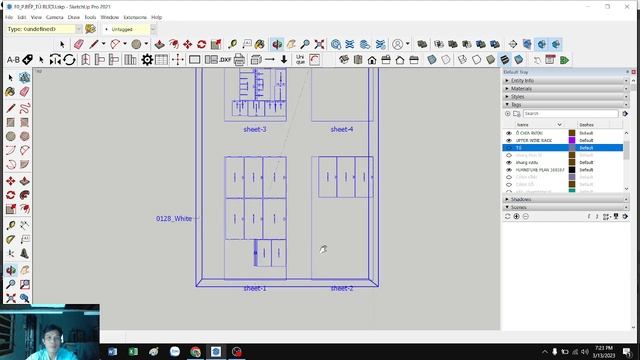
Task: Select the Eraser tool in top toolbar
Action: [x=79, y=44]
